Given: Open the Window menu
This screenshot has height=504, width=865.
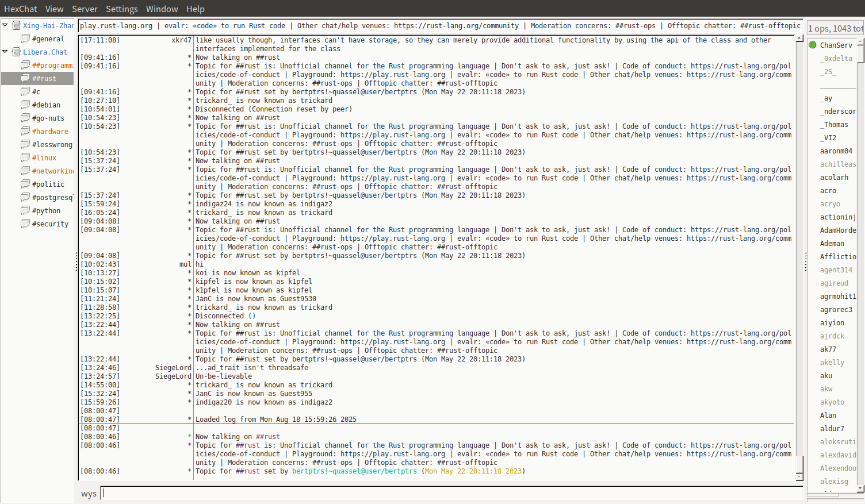Looking at the screenshot, I should 162,9.
